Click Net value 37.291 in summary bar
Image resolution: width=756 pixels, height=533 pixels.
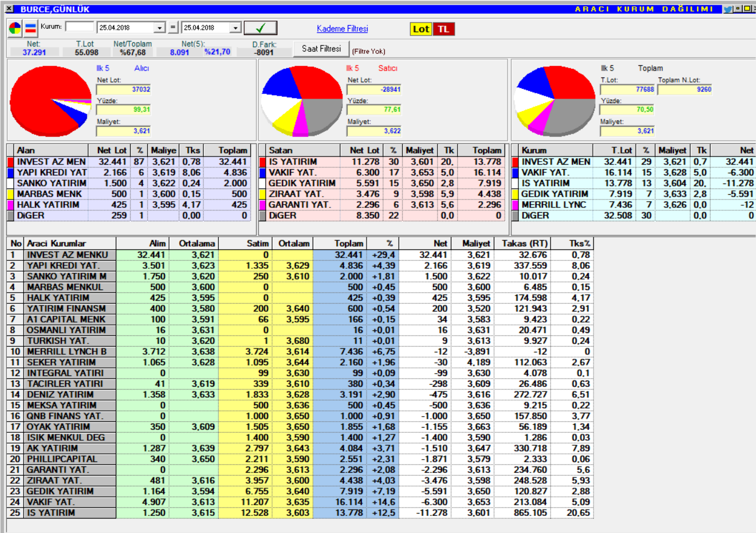click(x=34, y=52)
